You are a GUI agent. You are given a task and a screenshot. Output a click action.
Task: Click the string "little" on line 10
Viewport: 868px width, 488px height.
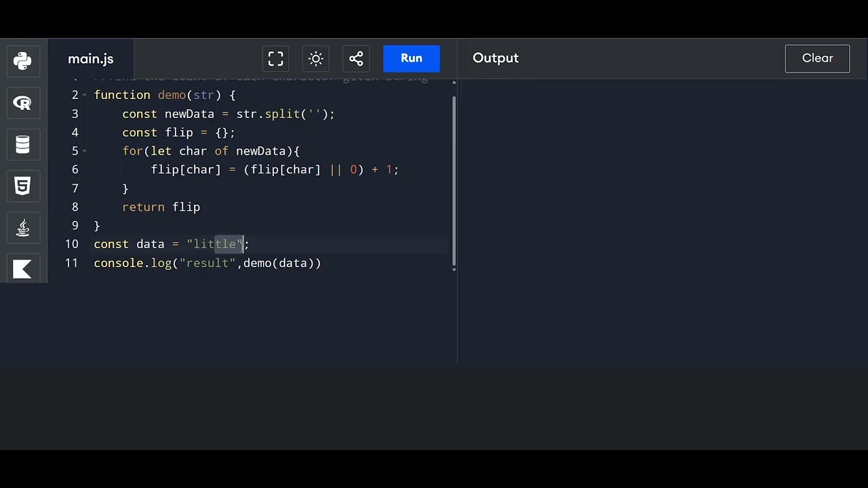(215, 244)
